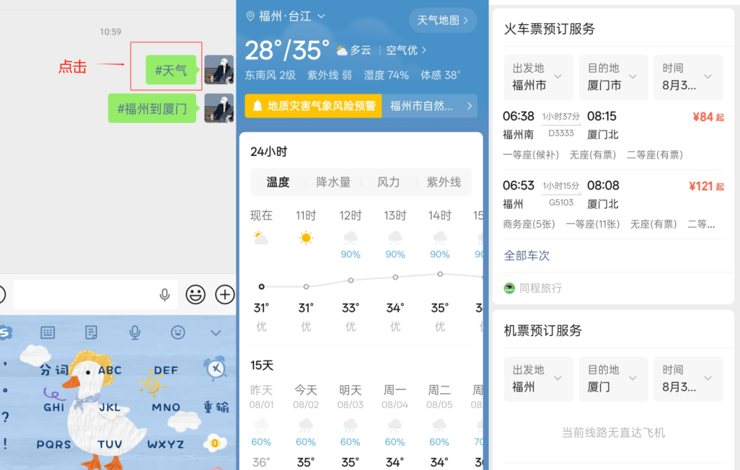
Task: Open keyboard layout switcher icon
Action: point(47,332)
